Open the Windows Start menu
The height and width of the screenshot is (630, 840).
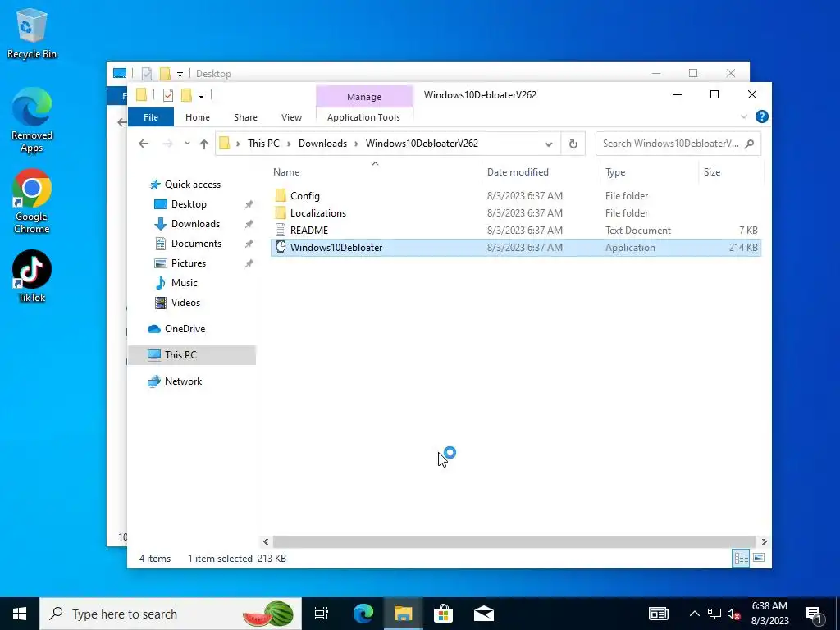coord(20,614)
